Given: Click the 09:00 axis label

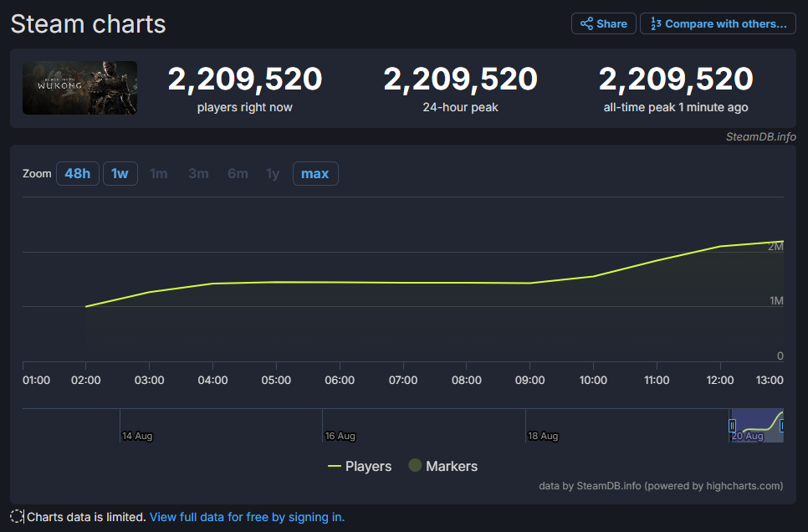Looking at the screenshot, I should pyautogui.click(x=529, y=380).
